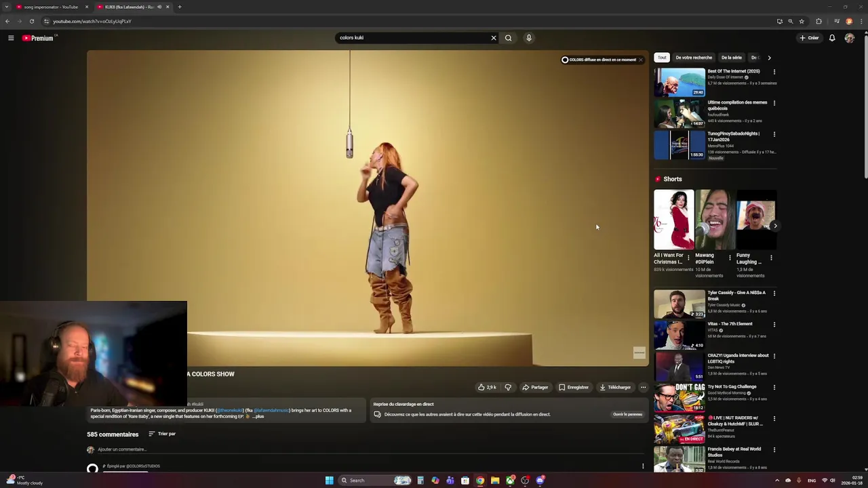Open YouTube notifications bell

(832, 38)
